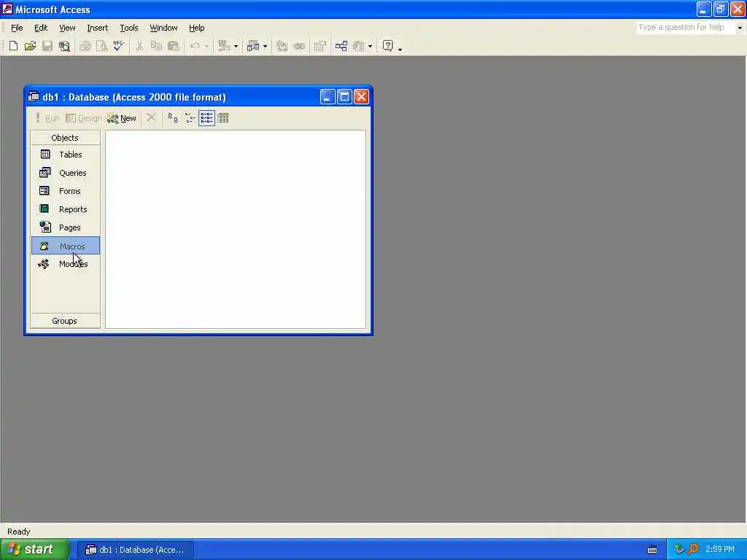
Task: Click the Paste clipboard icon
Action: [x=173, y=46]
